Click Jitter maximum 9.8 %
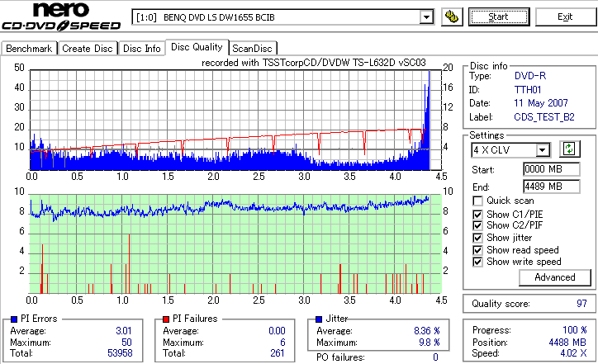598x364 pixels. click(430, 343)
